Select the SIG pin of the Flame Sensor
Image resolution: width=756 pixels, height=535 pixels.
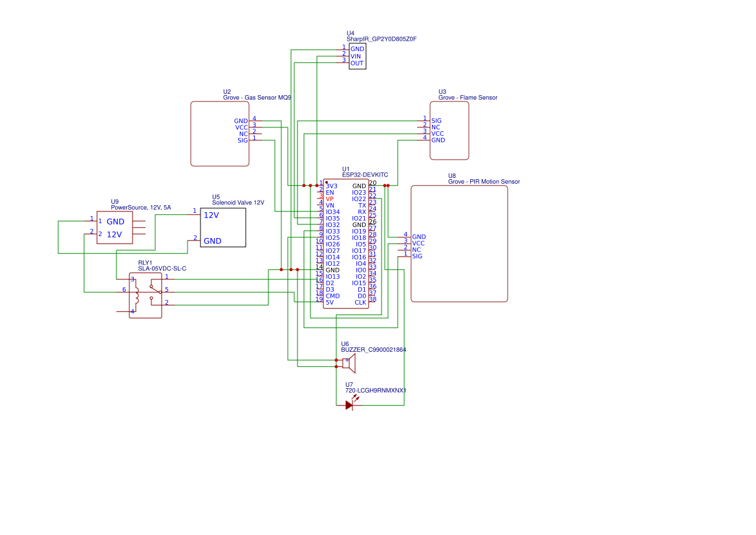(437, 121)
